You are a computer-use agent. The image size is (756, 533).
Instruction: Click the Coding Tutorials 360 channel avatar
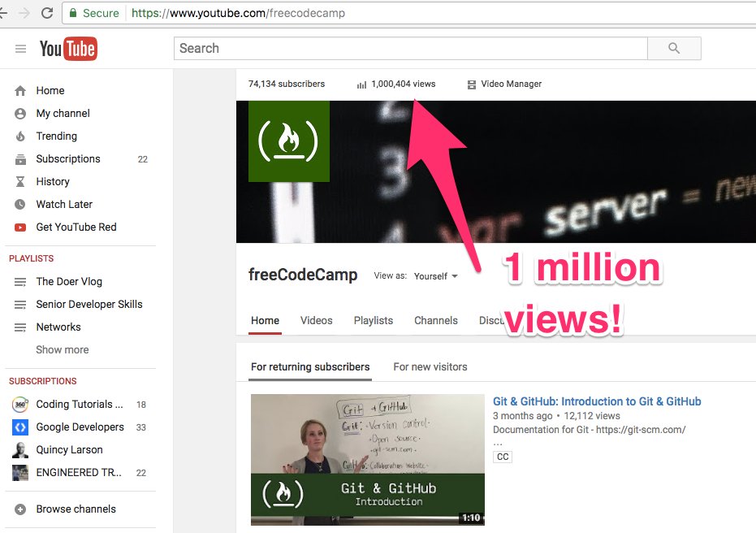point(20,404)
